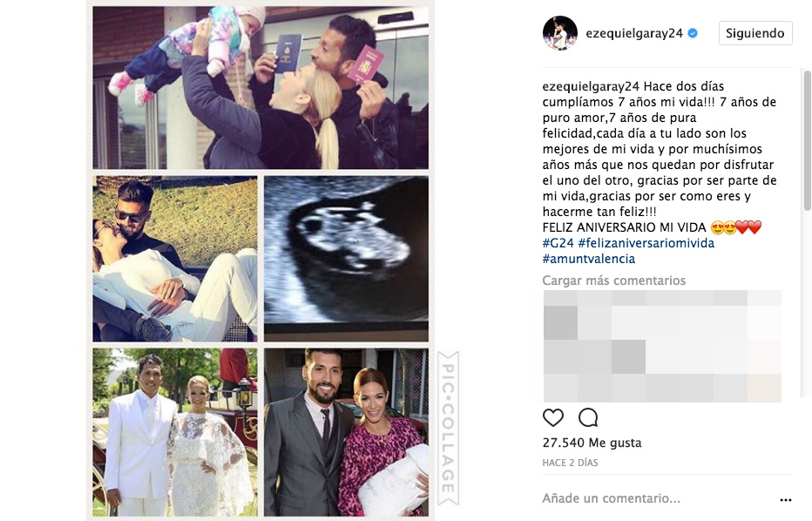This screenshot has width=812, height=521.
Task: Open the #amuntvalencia hashtag
Action: (588, 259)
